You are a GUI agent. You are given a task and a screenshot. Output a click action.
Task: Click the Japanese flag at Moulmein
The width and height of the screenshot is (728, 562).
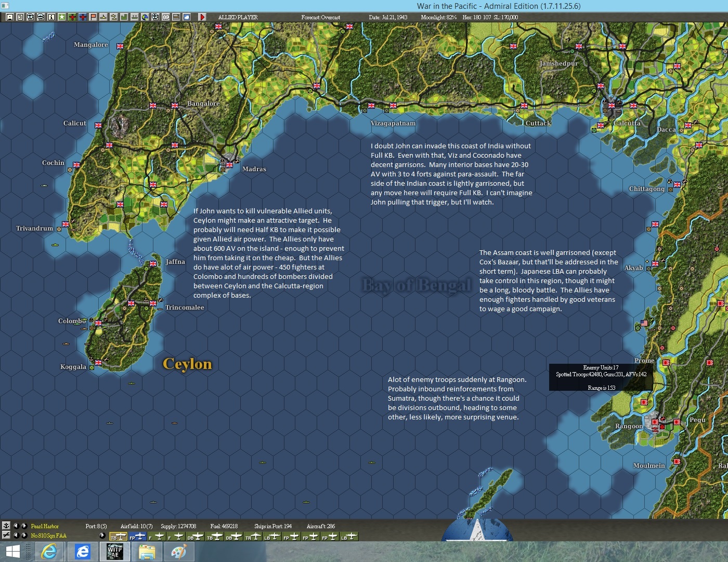coord(677,461)
